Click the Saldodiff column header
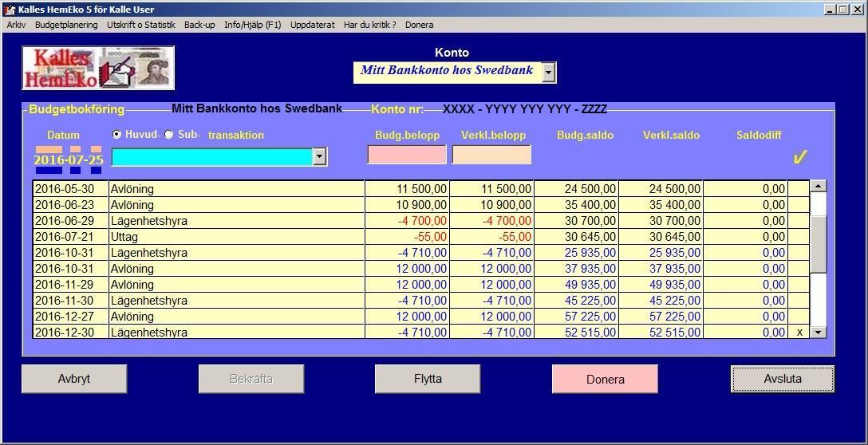 point(759,135)
